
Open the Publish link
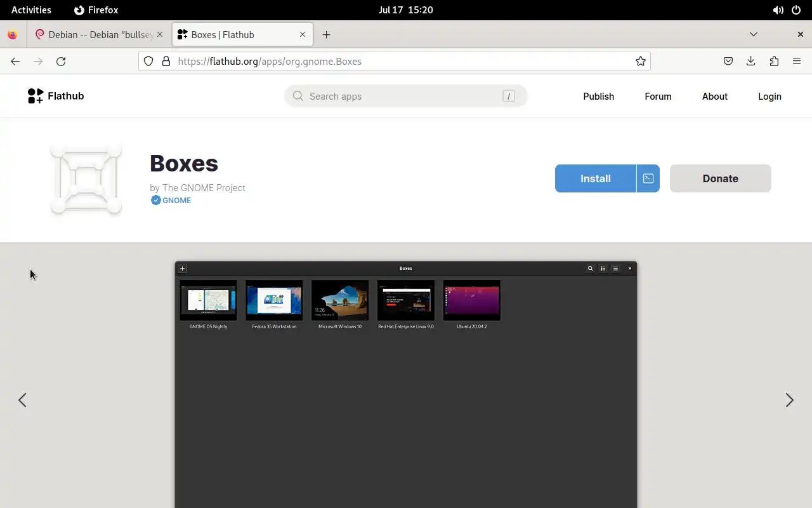pos(599,97)
